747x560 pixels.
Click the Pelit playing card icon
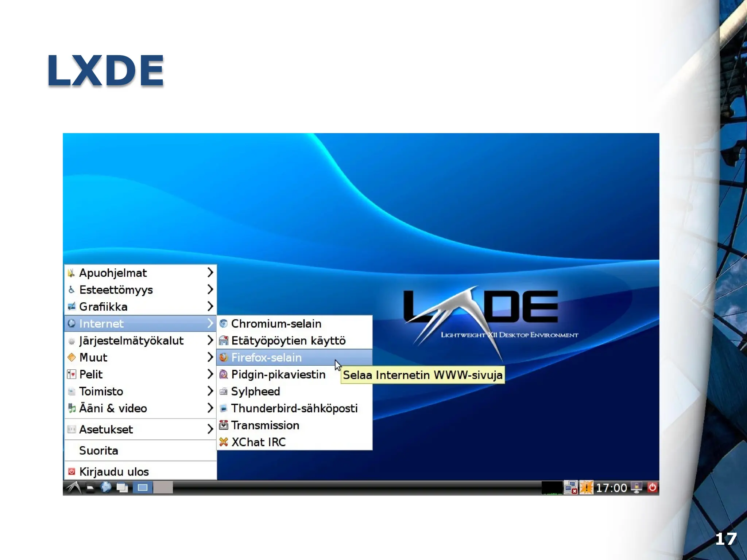(x=71, y=374)
